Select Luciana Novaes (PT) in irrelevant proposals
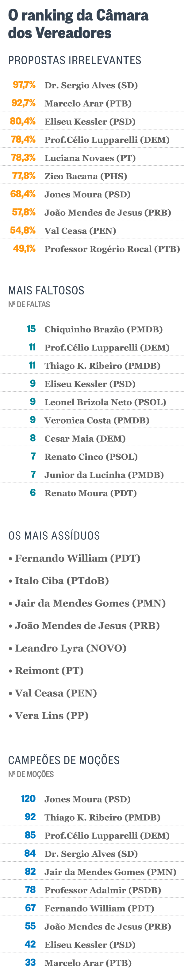Image resolution: width=184 pixels, height=980 pixels. pyautogui.click(x=90, y=158)
